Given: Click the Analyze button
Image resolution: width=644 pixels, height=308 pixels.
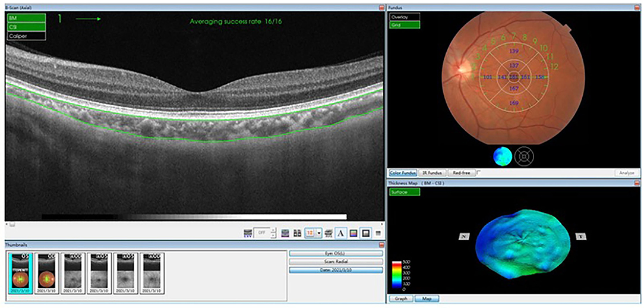Looking at the screenshot, I should coord(626,173).
